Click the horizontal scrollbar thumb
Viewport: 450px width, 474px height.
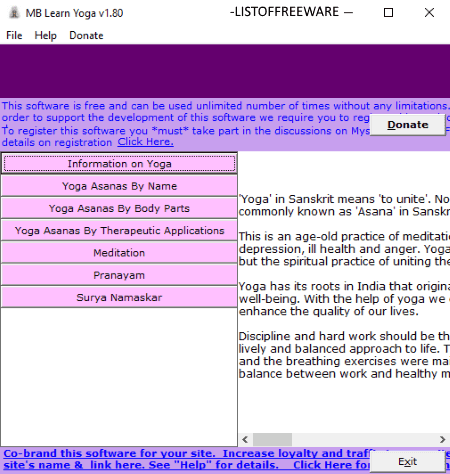pos(272,439)
